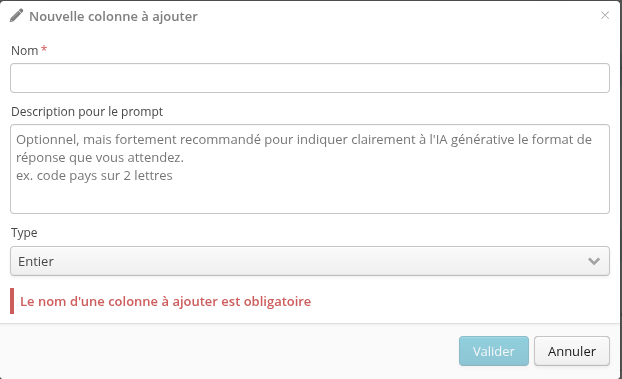This screenshot has width=622, height=379.
Task: Click the 'ex. code pays sur 2 lettres' hint
Action: click(94, 175)
